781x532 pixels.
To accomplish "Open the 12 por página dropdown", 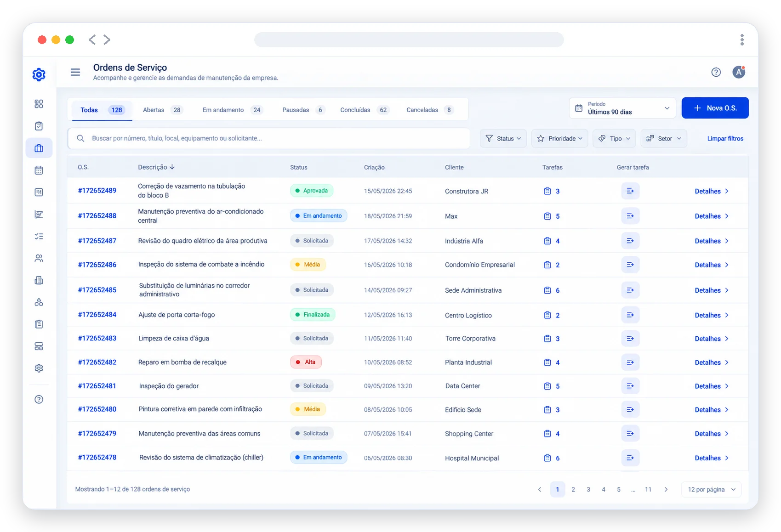I will [x=711, y=490].
